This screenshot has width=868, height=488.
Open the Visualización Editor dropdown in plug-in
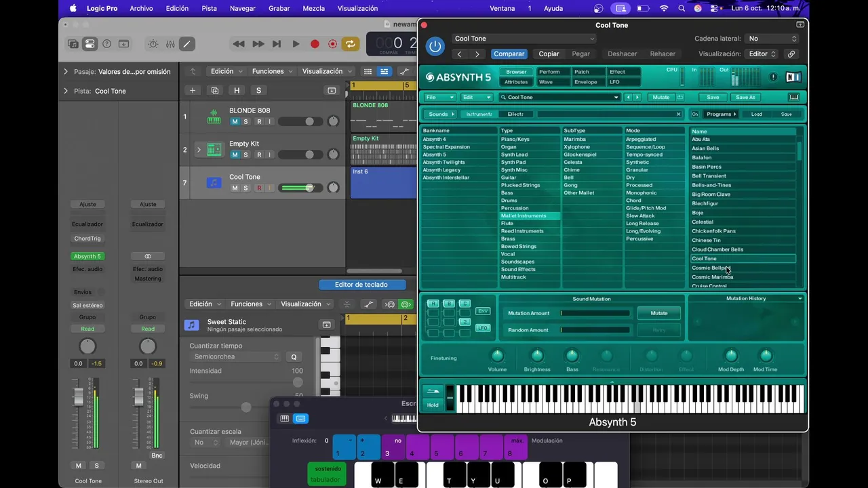pos(762,54)
